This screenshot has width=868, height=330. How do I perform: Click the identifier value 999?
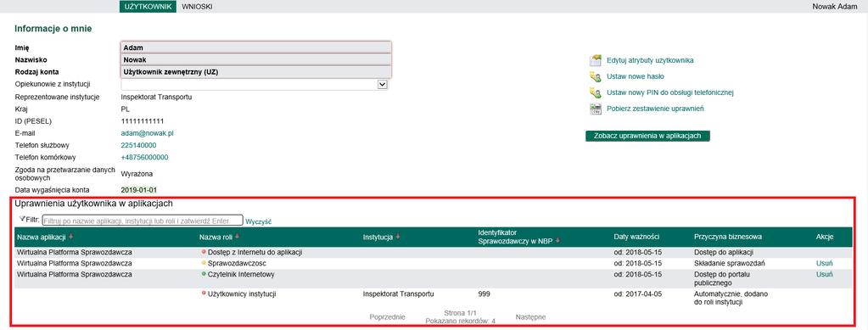point(484,294)
